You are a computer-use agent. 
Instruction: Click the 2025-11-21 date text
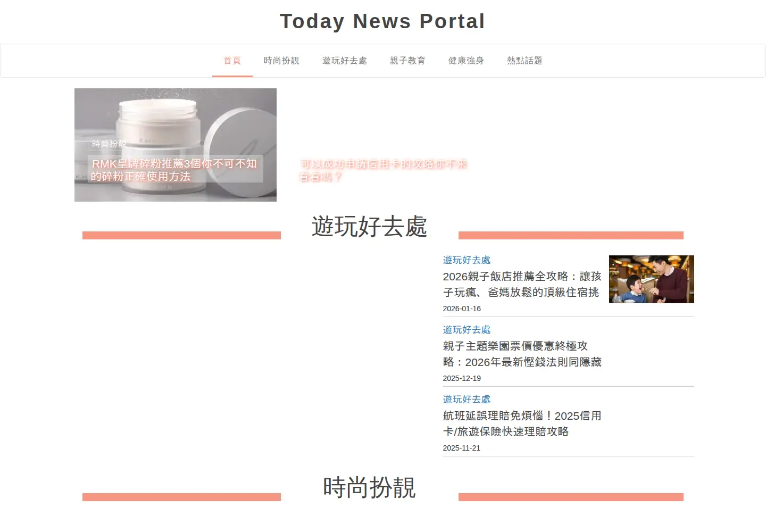462,448
